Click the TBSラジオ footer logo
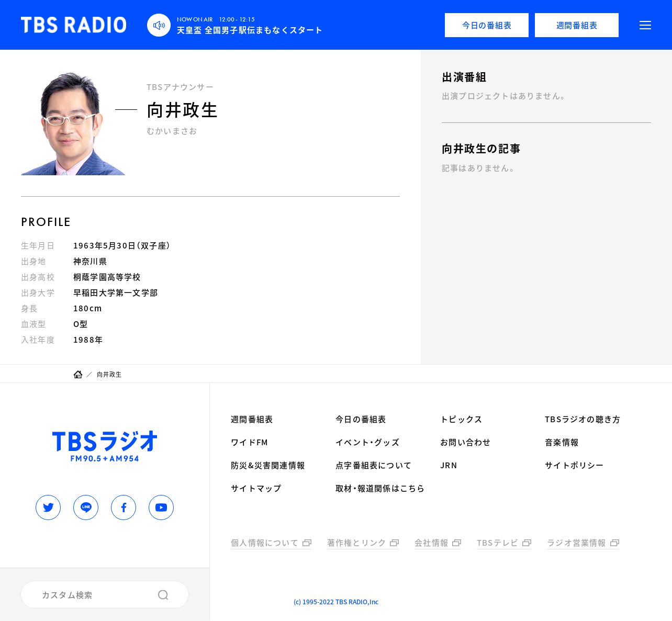Image resolution: width=672 pixels, height=621 pixels. [105, 446]
